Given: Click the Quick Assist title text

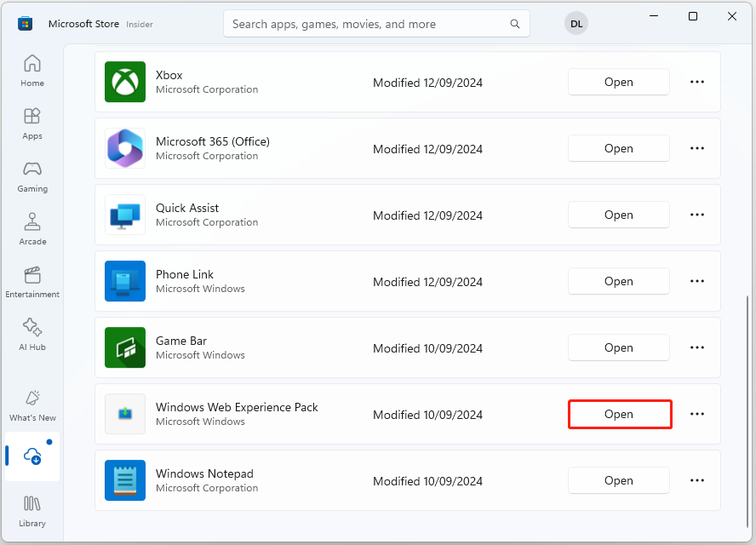Looking at the screenshot, I should click(187, 208).
